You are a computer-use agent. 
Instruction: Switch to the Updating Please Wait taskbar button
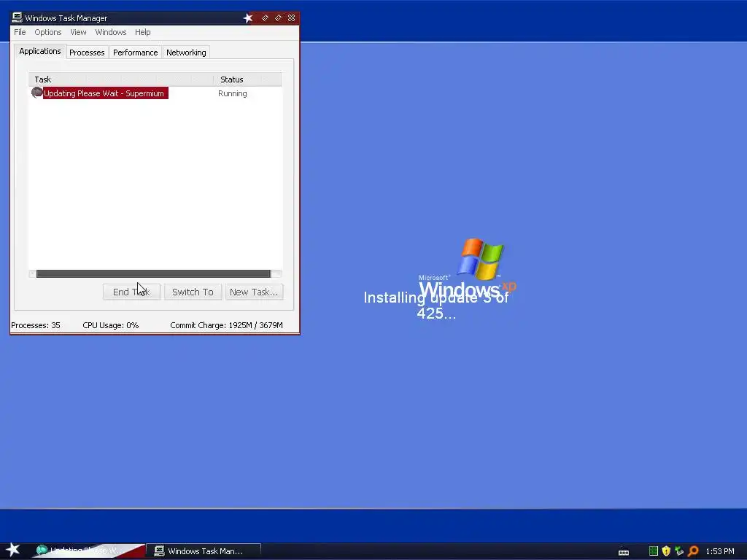90,551
